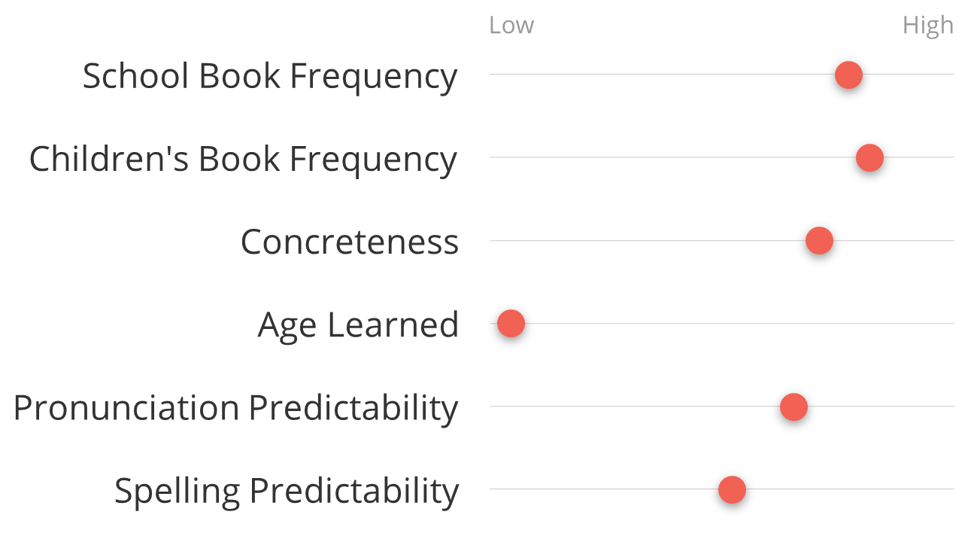Click the low end of School Book Frequency track

coord(494,75)
